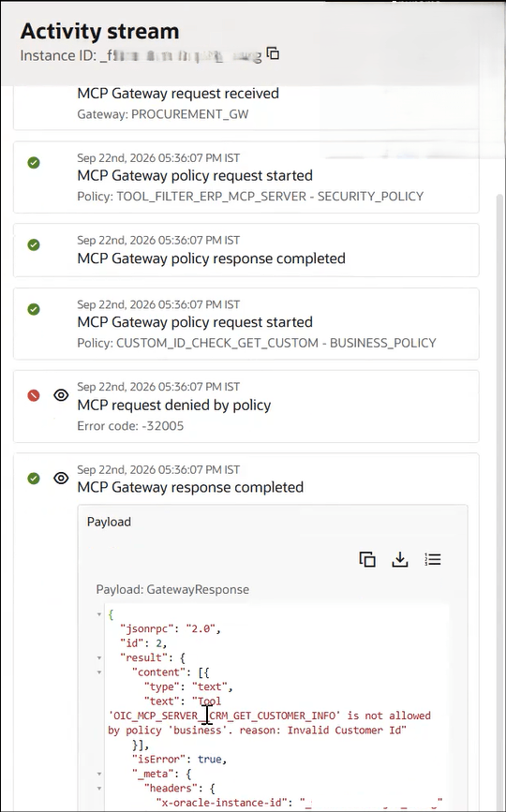Collapse the "result" JSON node
The image size is (506, 812).
(x=99, y=658)
